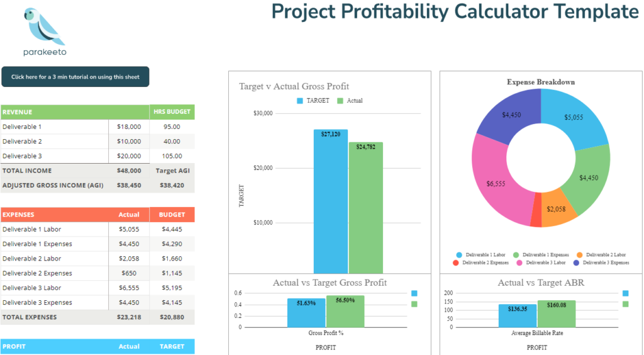Click the green Actual legend swatch
Image resolution: width=644 pixels, height=355 pixels.
[340, 101]
